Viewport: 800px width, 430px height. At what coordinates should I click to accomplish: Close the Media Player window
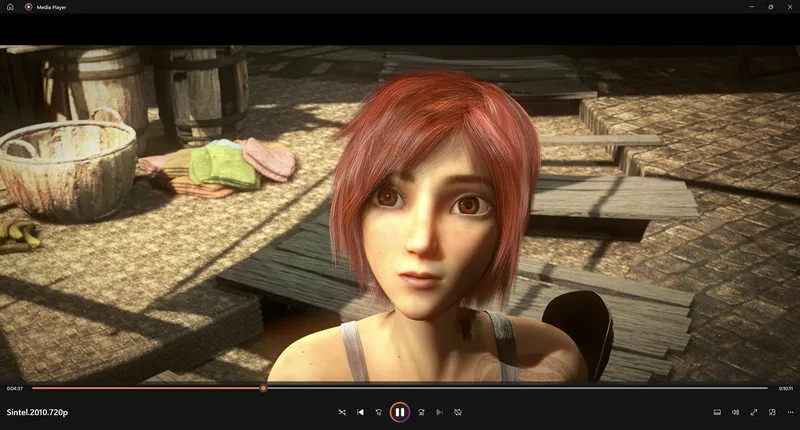tap(790, 7)
